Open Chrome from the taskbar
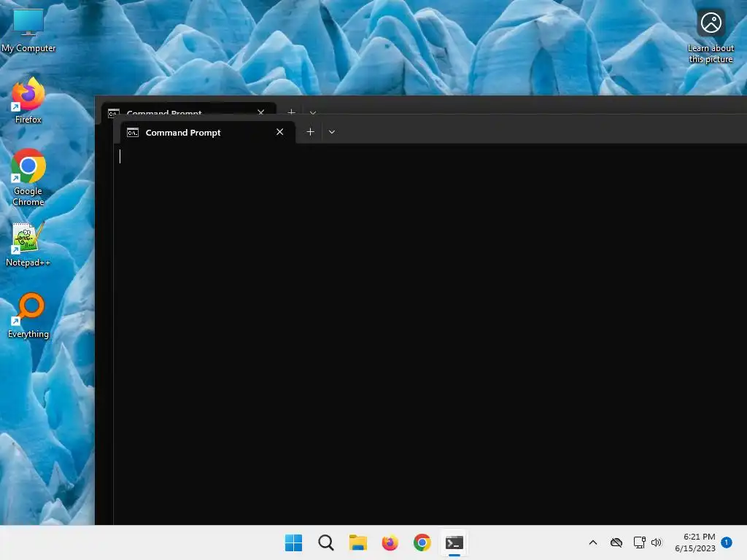Image resolution: width=747 pixels, height=560 pixels. (x=422, y=542)
